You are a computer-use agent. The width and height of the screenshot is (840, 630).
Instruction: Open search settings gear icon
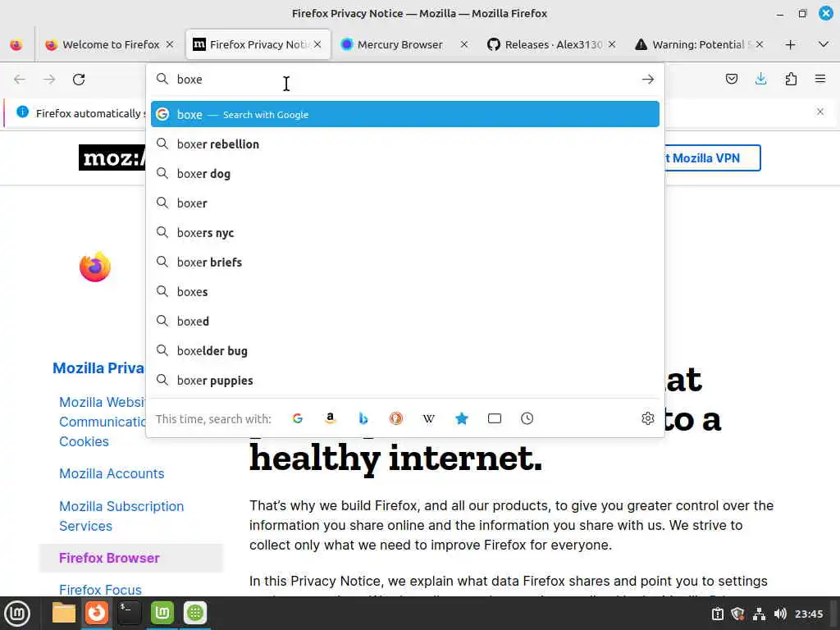pyautogui.click(x=648, y=418)
